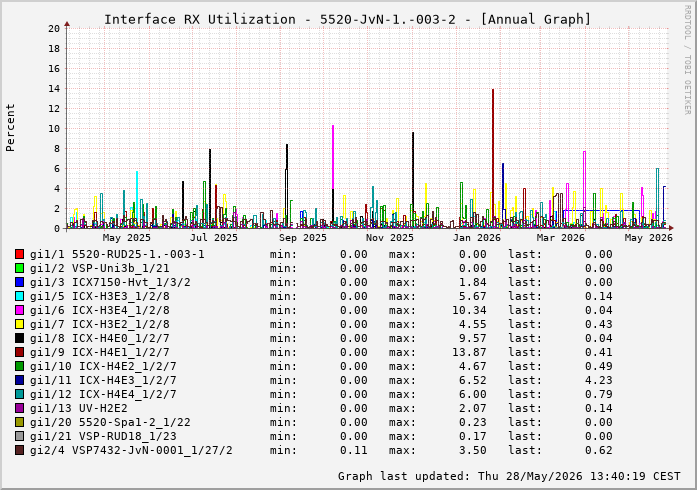Click the Sep 2025 x-axis label
The image size is (697, 490).
point(303,238)
